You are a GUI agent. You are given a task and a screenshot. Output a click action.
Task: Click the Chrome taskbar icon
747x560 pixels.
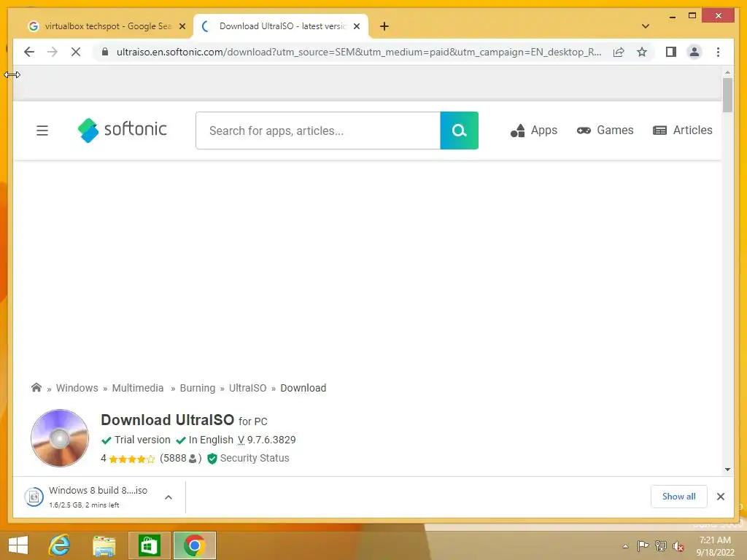[194, 545]
